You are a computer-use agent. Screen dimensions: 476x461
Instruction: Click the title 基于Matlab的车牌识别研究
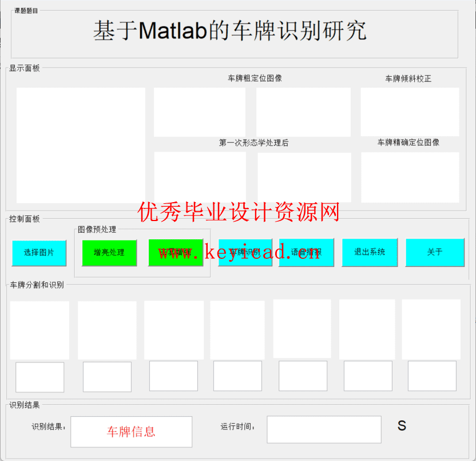click(230, 31)
